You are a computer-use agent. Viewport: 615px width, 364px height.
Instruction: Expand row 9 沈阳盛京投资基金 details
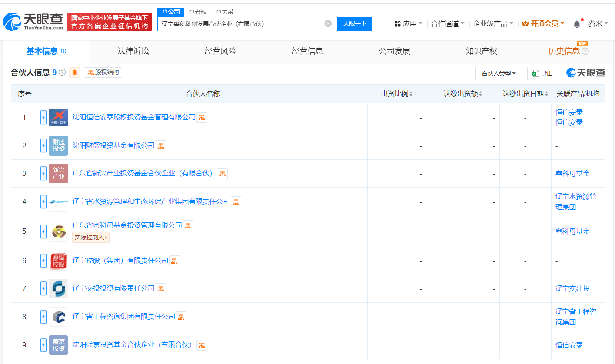tap(43, 345)
